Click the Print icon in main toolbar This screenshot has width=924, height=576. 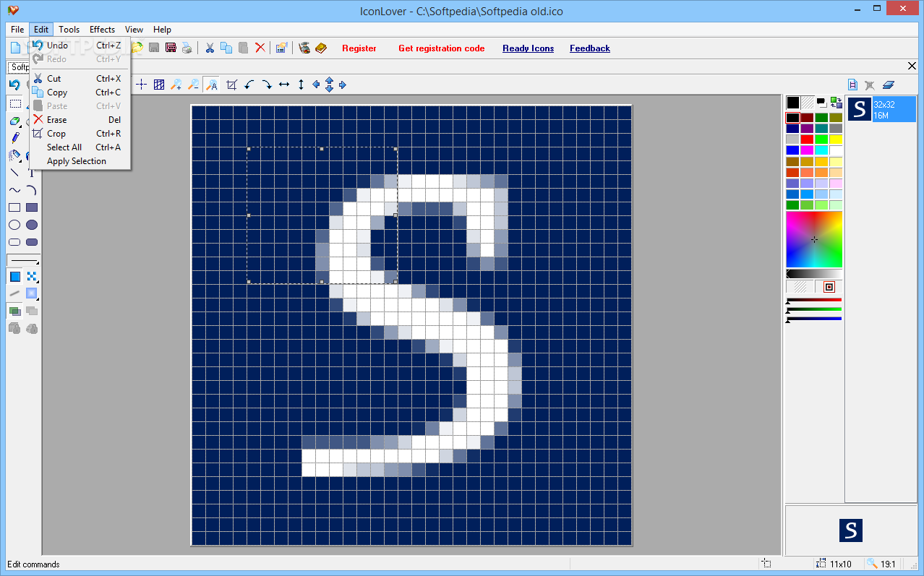pos(187,48)
